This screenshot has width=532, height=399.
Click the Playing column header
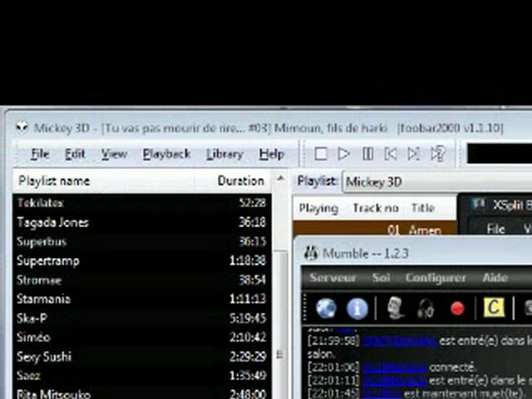[318, 208]
